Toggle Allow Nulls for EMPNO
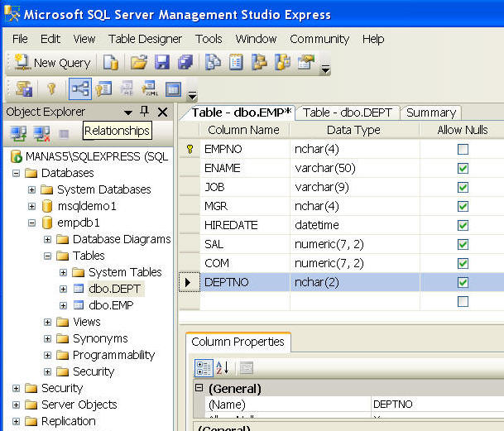The width and height of the screenshot is (504, 431). pyautogui.click(x=463, y=149)
